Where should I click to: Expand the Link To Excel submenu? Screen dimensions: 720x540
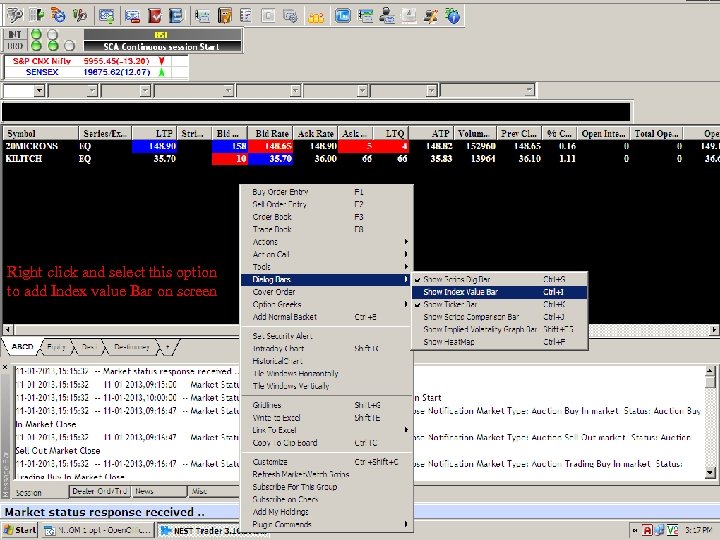[325, 430]
